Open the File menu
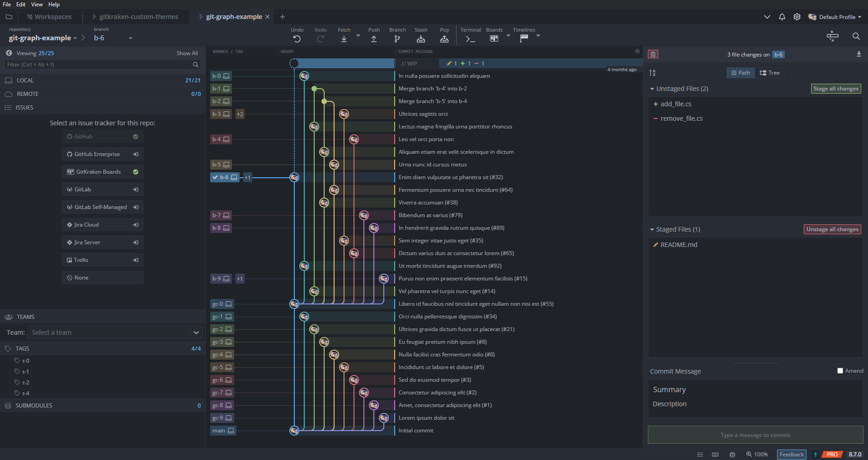 point(7,5)
